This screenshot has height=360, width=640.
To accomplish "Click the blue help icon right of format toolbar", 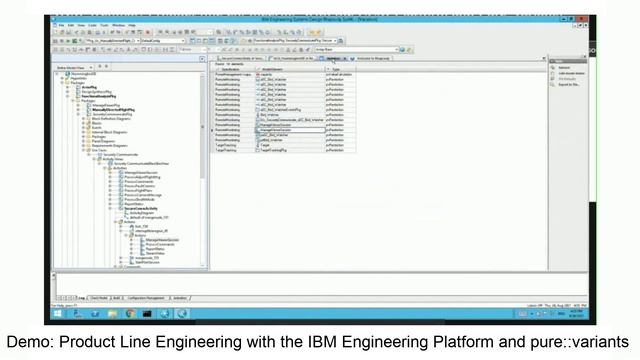I will click(402, 49).
